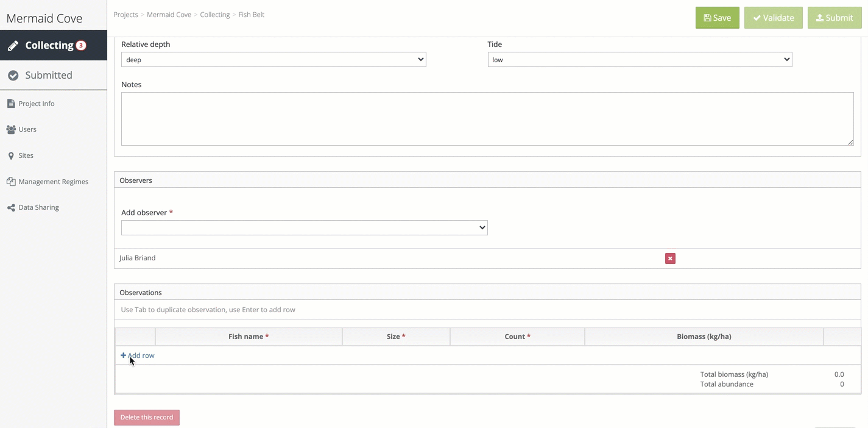Go to Management Regimes page
Screen dimensions: 868x428
[x=53, y=182]
